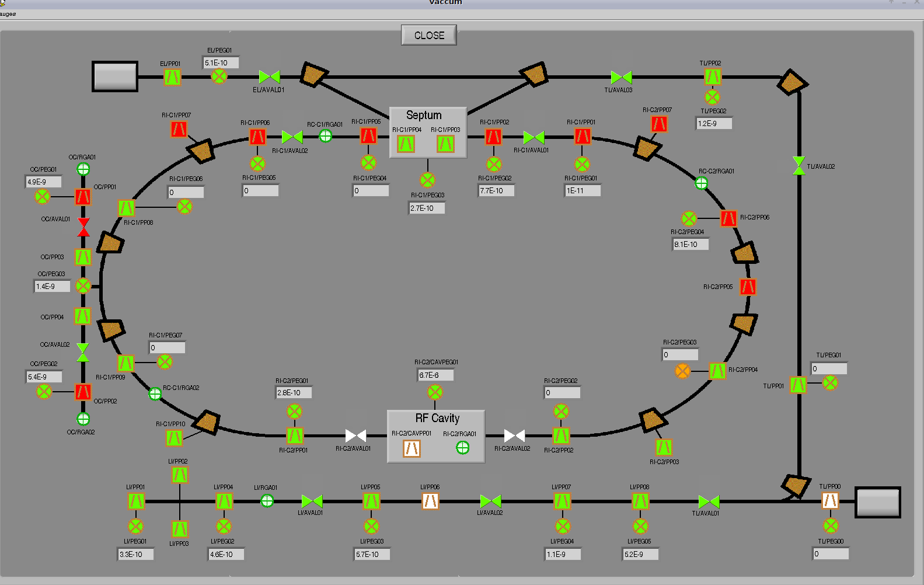Select the RI-C2/RGA01 analyzer icon

462,448
